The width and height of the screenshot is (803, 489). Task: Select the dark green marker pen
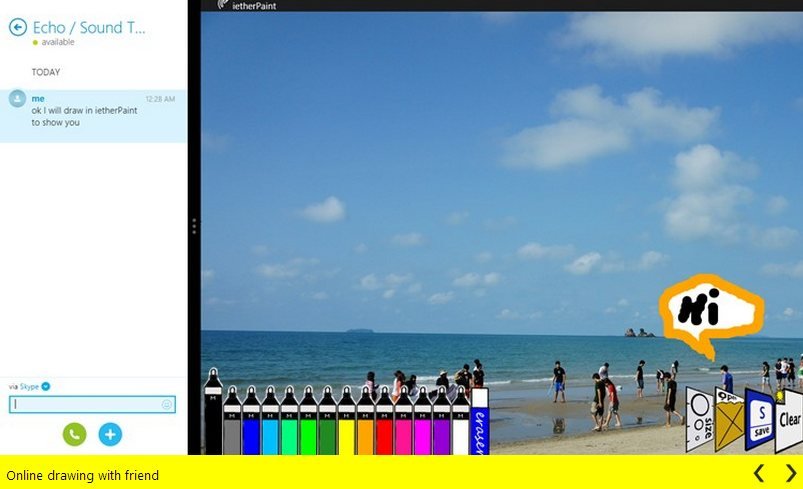click(x=327, y=421)
